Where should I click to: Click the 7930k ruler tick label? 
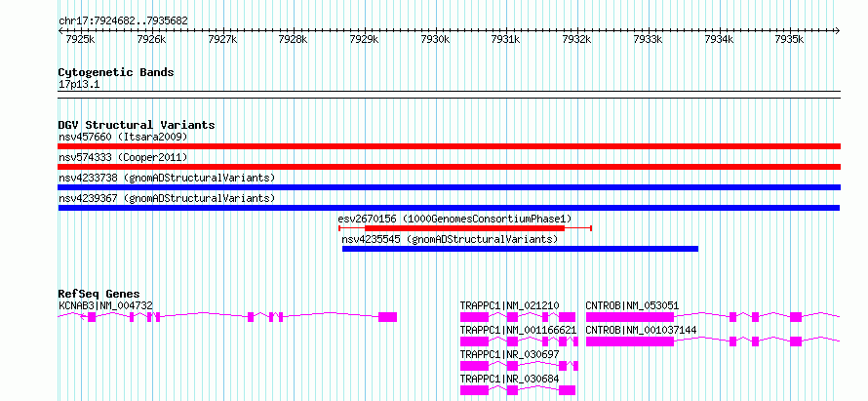click(x=435, y=39)
